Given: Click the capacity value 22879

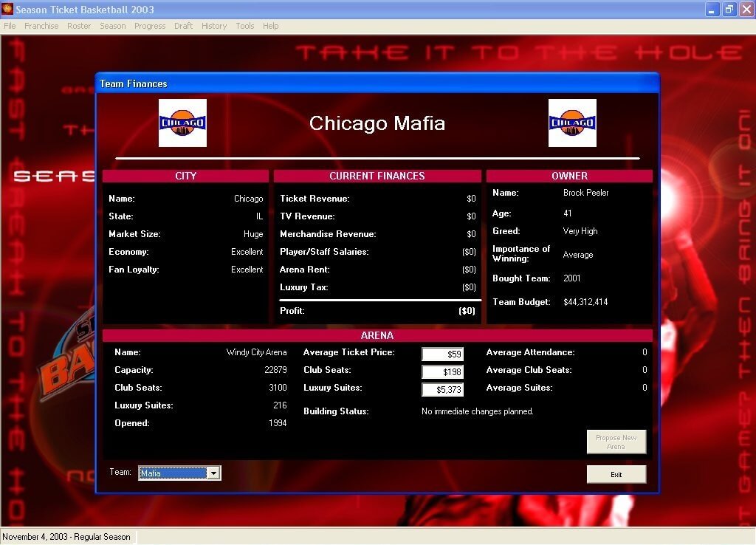Looking at the screenshot, I should 276,370.
